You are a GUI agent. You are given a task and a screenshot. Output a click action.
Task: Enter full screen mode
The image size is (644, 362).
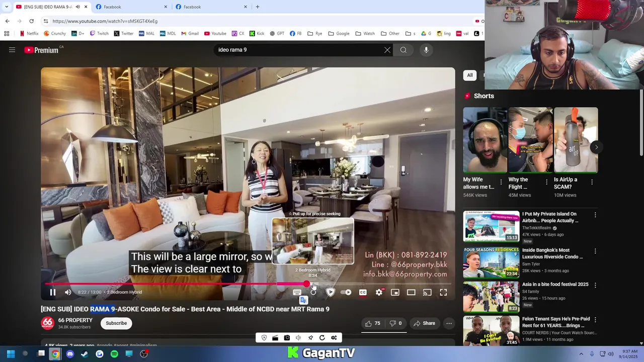click(x=443, y=292)
